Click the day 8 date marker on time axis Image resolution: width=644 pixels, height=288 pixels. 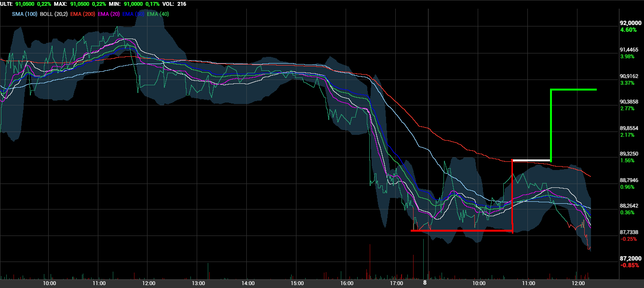coord(425,283)
